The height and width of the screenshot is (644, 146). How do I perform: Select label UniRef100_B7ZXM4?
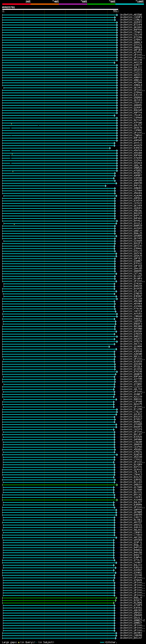[x=131, y=37]
